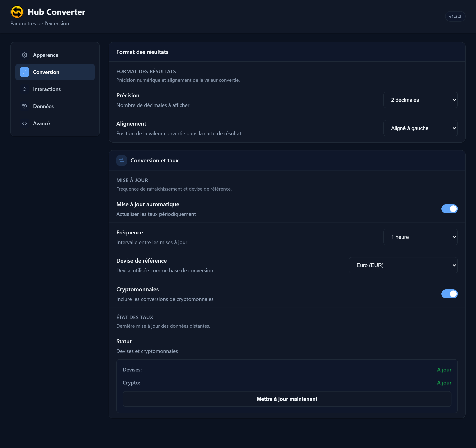
Task: Click the ÉTAT DES TAUX section label
Action: [x=135, y=317]
